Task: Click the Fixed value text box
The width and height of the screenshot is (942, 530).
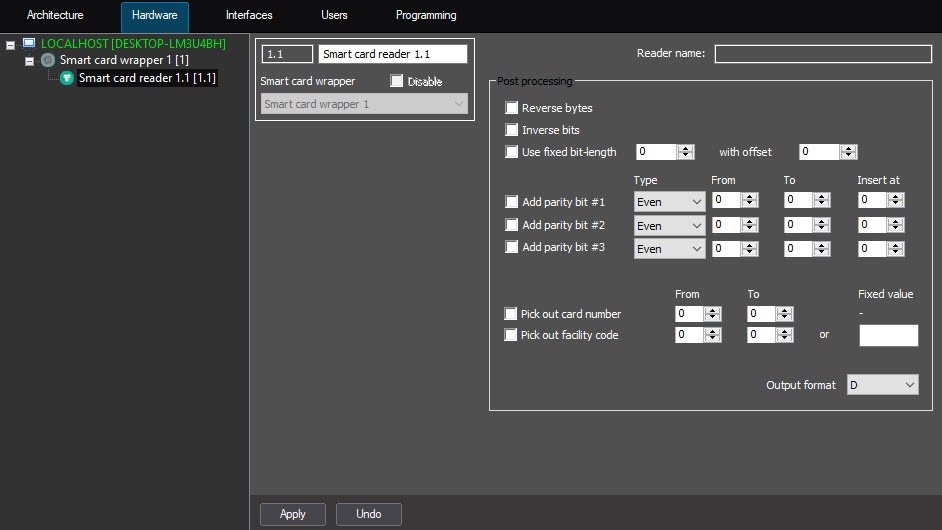Action: tap(888, 336)
